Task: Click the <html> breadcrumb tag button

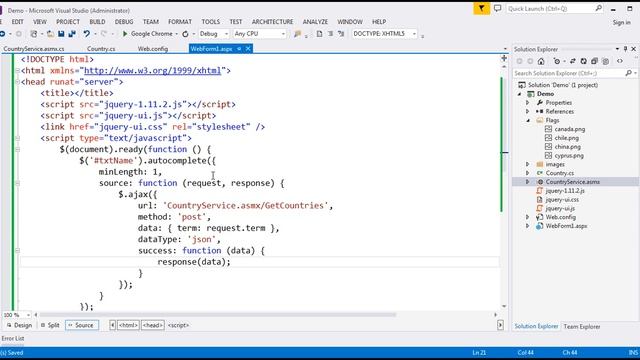Action: [128, 325]
